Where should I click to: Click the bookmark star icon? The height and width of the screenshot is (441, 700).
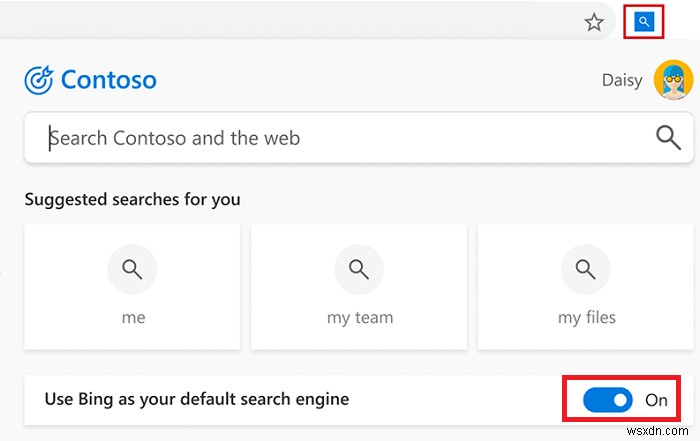594,22
